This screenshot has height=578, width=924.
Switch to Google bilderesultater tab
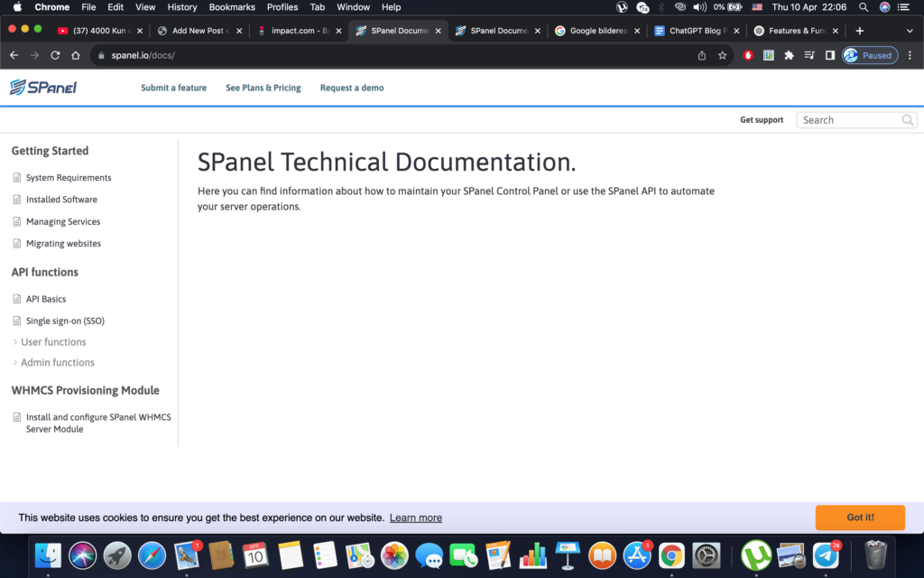(598, 31)
